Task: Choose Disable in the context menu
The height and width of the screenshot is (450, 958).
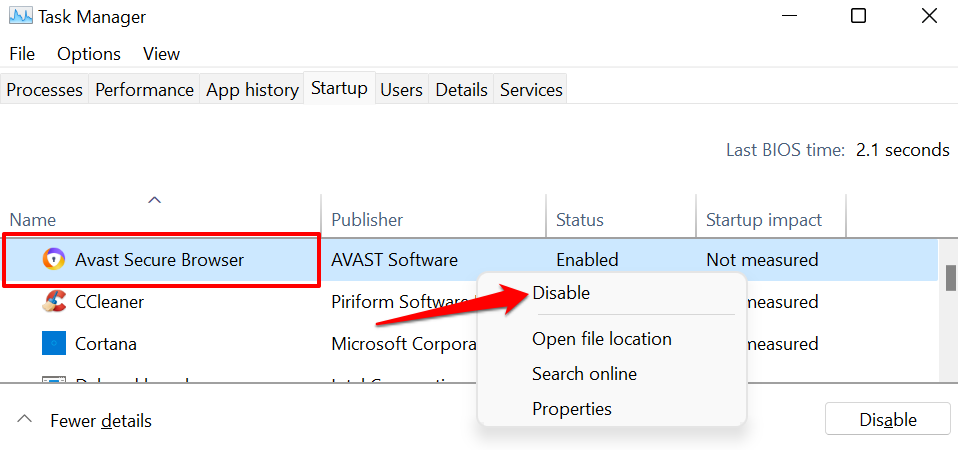Action: [x=561, y=293]
